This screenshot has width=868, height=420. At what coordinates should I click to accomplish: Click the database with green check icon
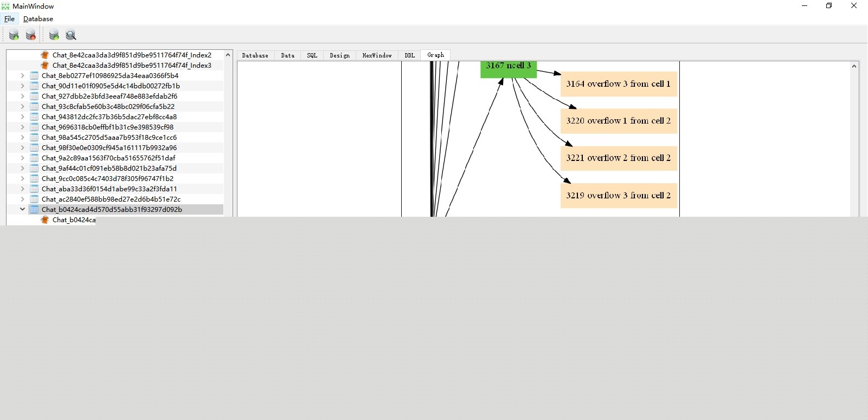(x=54, y=35)
